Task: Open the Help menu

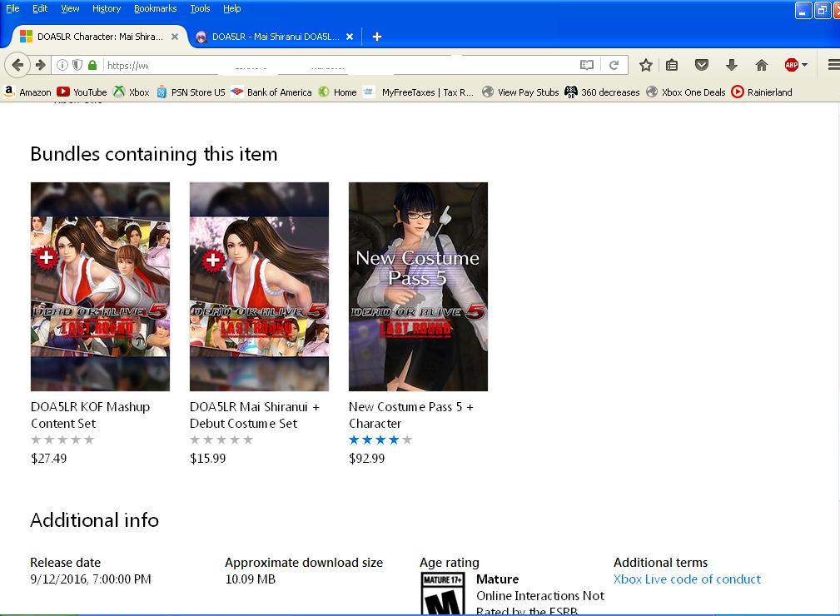Action: tap(232, 8)
